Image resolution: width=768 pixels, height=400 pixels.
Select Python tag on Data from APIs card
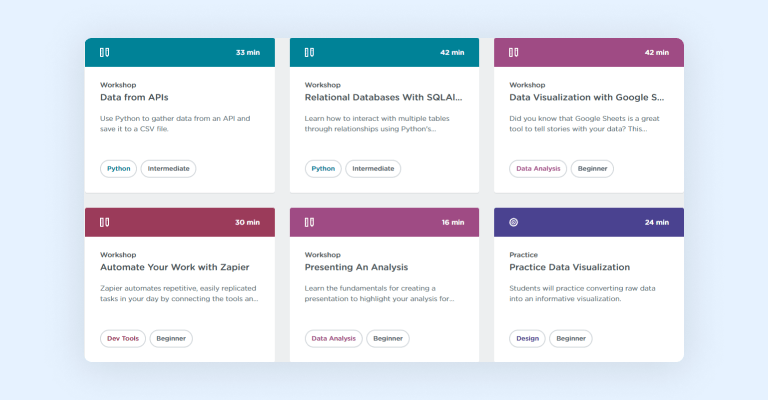point(118,169)
